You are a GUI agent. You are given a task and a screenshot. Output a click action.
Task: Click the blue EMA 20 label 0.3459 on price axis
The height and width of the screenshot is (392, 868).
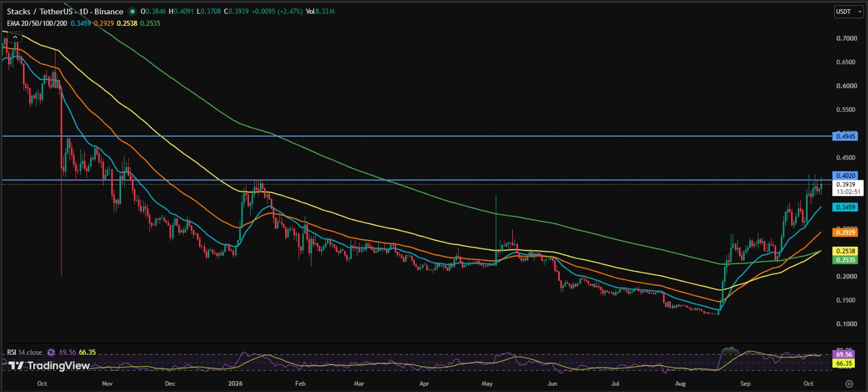(x=846, y=206)
